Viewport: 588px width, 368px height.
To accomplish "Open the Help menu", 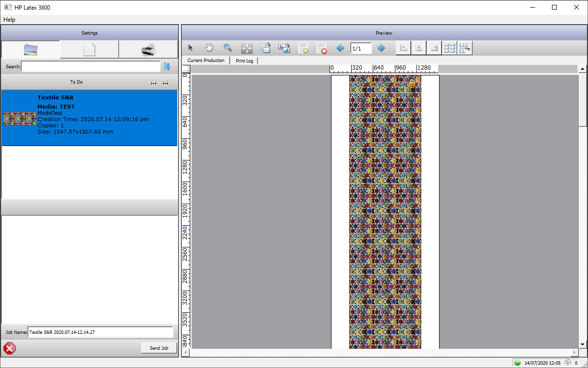I will [x=10, y=20].
